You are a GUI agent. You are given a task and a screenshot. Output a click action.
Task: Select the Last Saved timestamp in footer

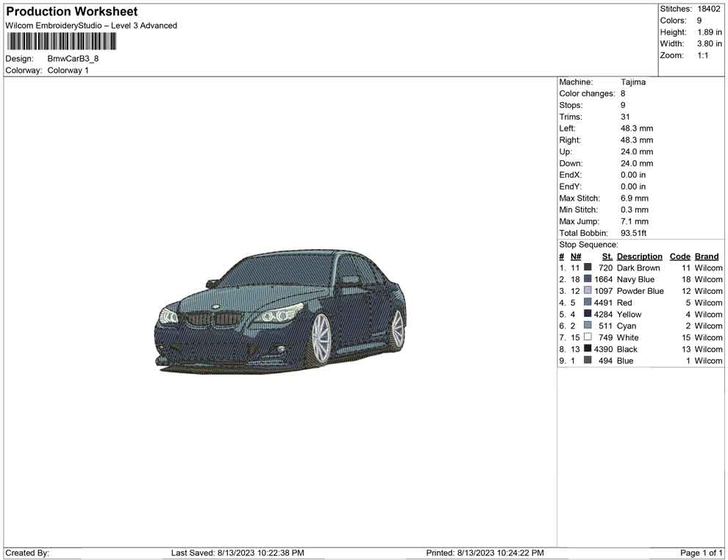tap(238, 553)
